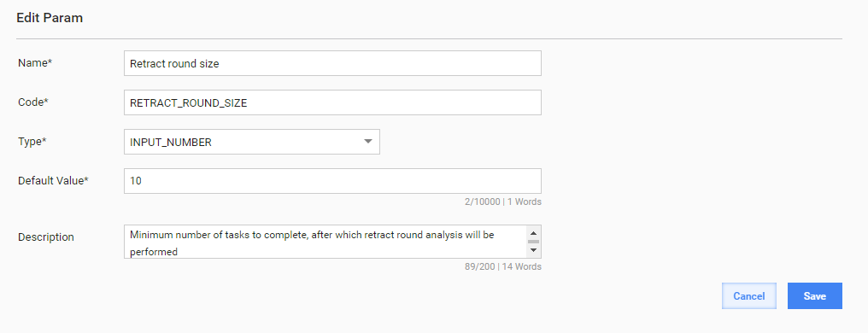Click the Type* field label
This screenshot has width=868, height=333.
[x=32, y=142]
